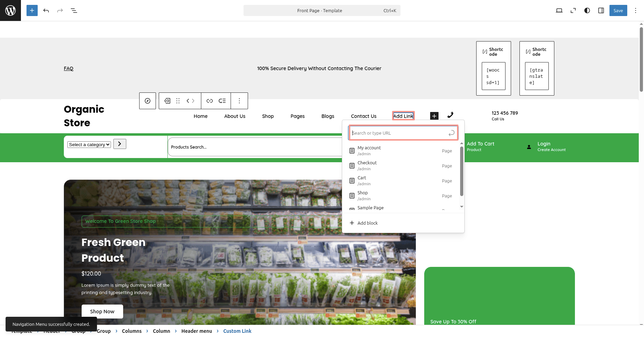This screenshot has width=644, height=337.
Task: Add submenu to the link
Action: pos(222,101)
